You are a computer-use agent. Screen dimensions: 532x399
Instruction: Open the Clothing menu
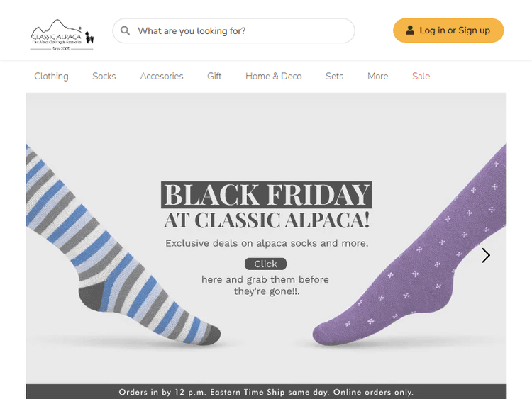point(51,76)
